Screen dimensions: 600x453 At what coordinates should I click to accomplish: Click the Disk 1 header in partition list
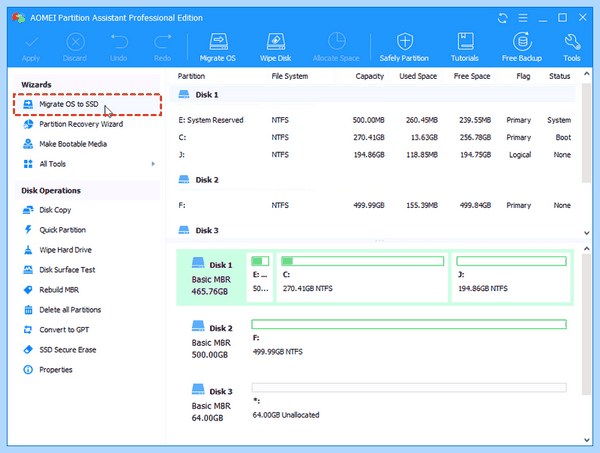[372, 95]
